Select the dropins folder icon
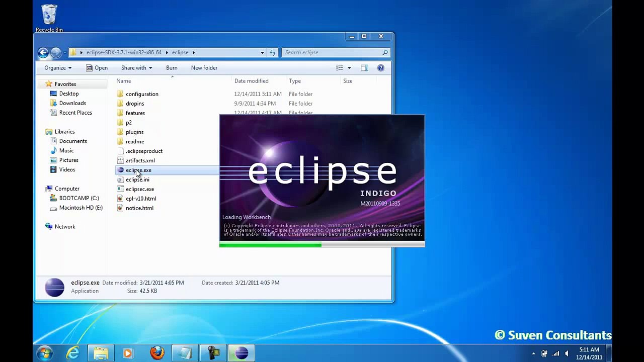The width and height of the screenshot is (644, 362). click(120, 104)
